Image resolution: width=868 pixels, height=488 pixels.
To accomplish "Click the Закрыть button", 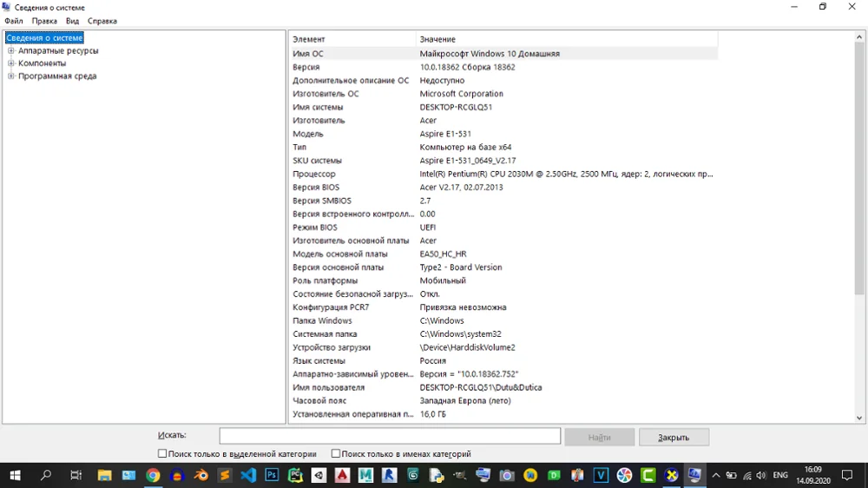I will pos(674,437).
